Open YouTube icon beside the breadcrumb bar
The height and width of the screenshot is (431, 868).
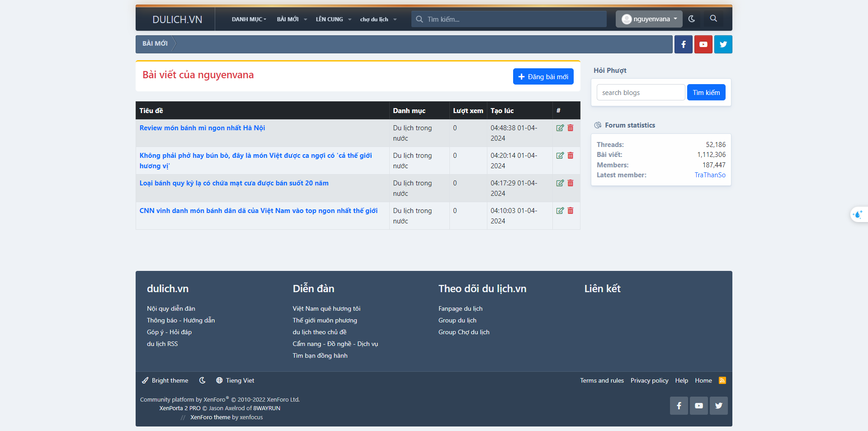[x=703, y=44]
